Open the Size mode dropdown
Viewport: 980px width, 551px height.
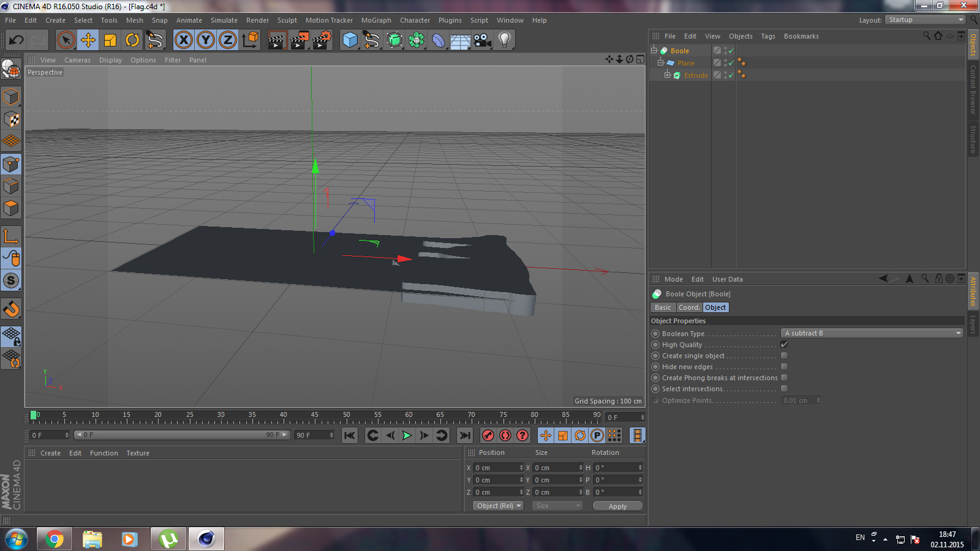click(557, 506)
